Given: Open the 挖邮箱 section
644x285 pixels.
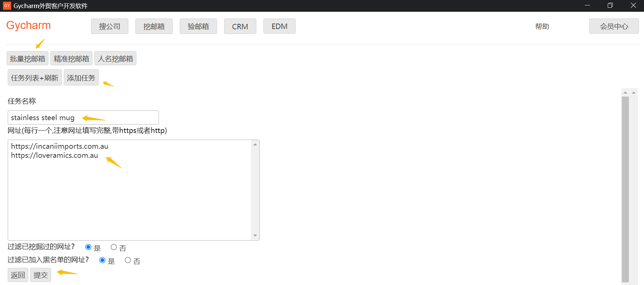Looking at the screenshot, I should (154, 26).
